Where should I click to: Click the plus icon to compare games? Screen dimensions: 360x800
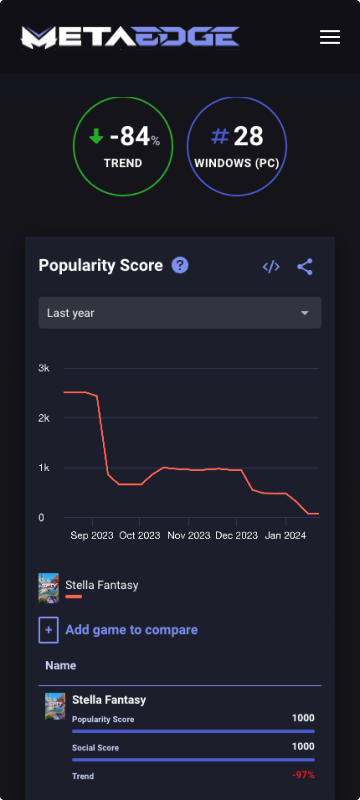(48, 630)
